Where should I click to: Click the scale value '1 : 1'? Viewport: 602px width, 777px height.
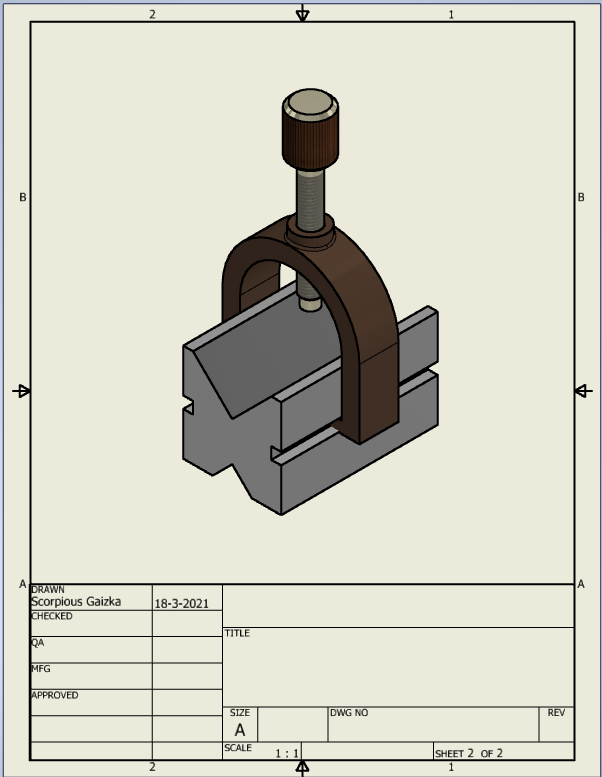click(287, 754)
